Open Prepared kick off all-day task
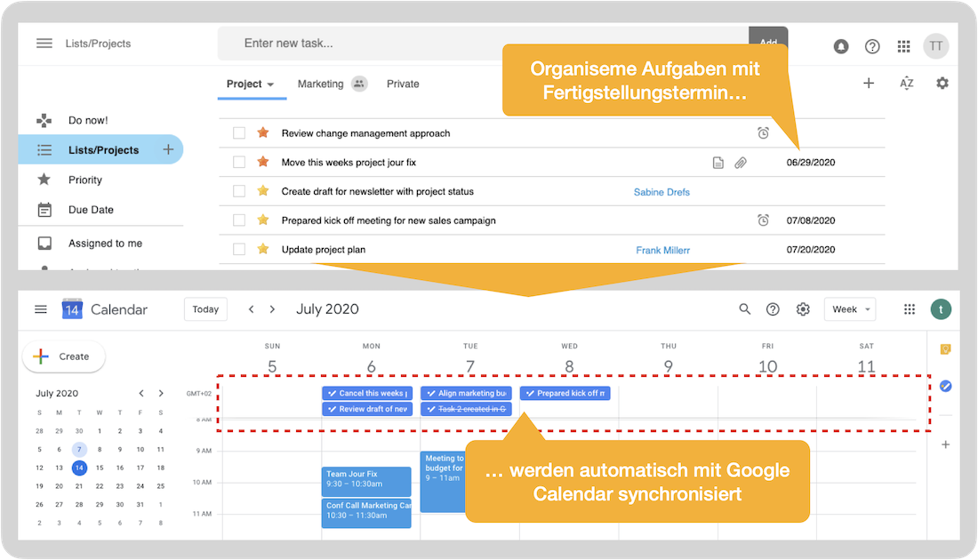This screenshot has width=978, height=560. click(x=565, y=394)
